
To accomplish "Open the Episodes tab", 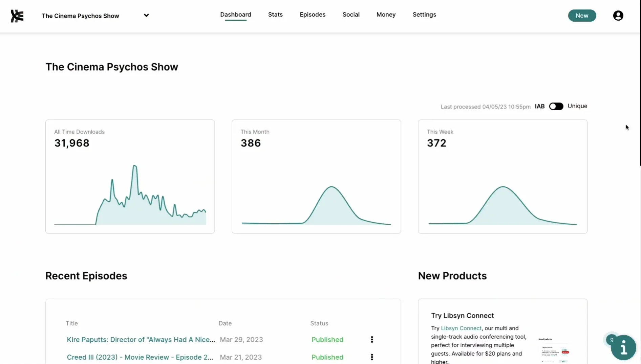I will [x=313, y=15].
